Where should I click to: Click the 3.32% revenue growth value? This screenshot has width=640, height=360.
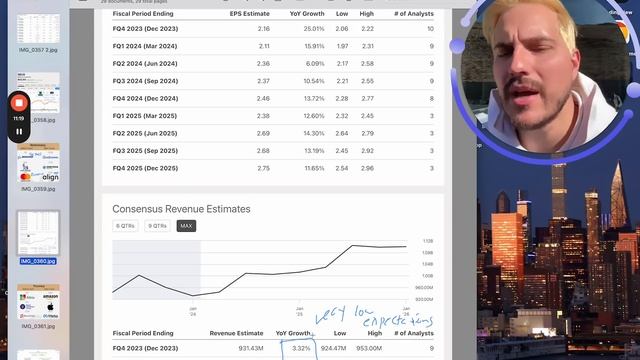[301, 349]
